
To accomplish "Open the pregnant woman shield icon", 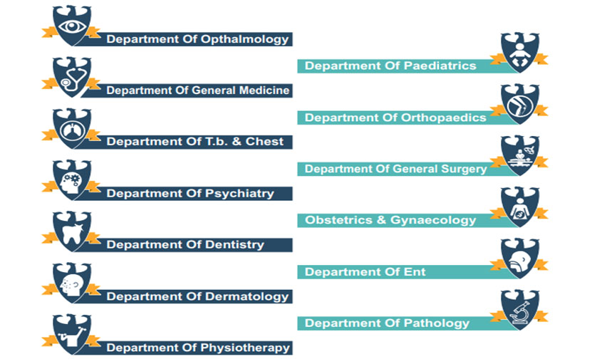I will [520, 207].
